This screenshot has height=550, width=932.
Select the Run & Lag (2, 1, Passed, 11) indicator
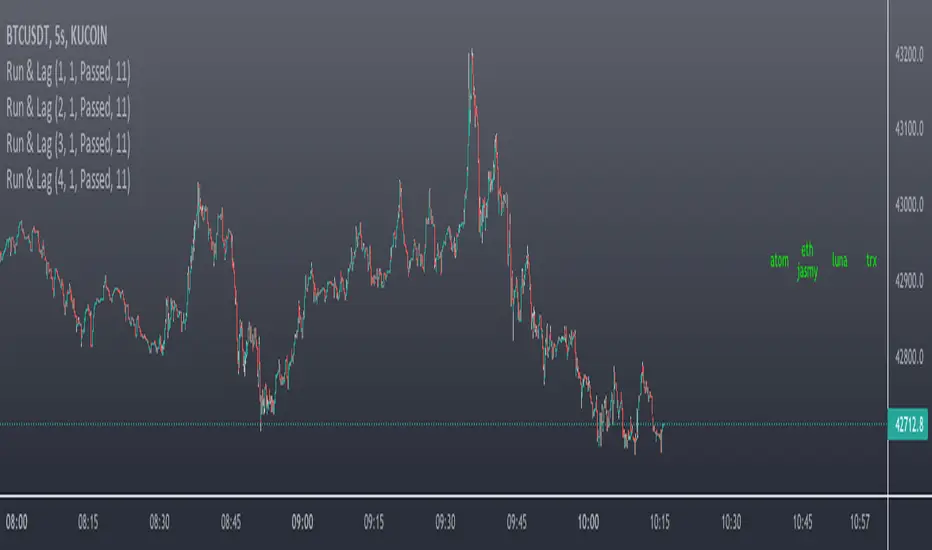click(x=68, y=108)
